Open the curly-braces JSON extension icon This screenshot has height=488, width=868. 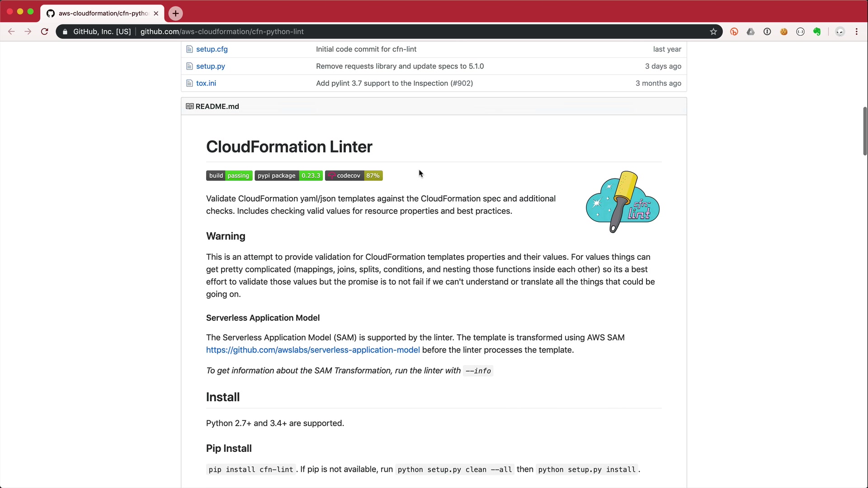coord(800,32)
